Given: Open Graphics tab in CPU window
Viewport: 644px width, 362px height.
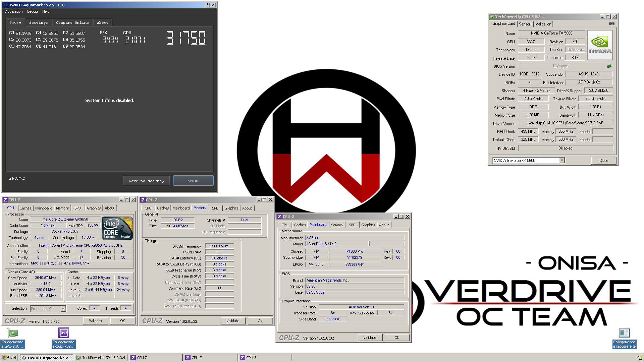Looking at the screenshot, I should pos(94,208).
